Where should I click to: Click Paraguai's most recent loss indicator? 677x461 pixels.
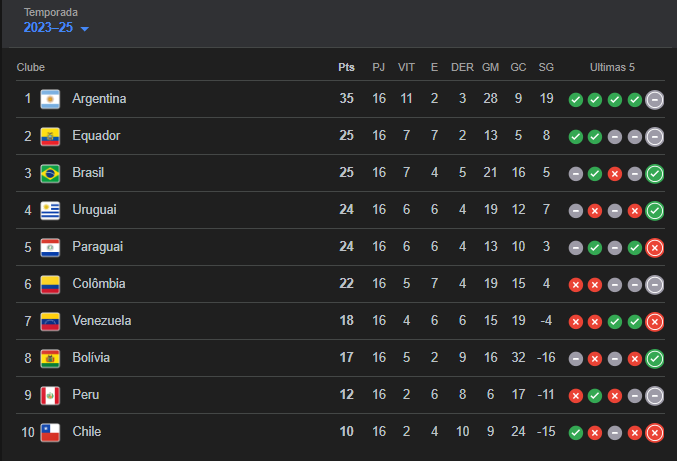655,248
